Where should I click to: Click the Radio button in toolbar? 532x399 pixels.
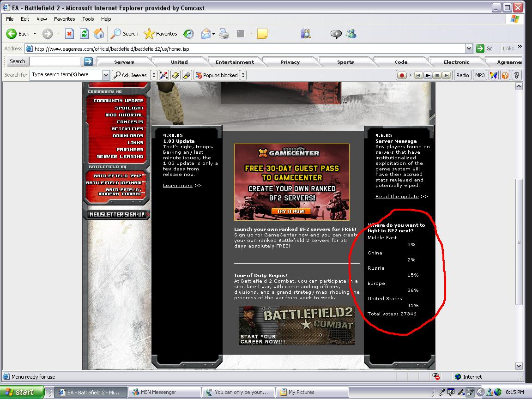pos(462,75)
